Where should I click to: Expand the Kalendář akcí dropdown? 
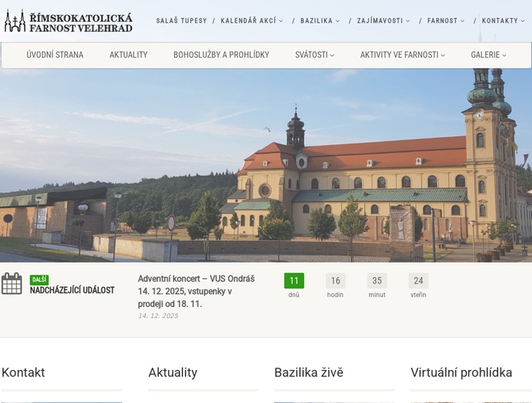(x=251, y=21)
